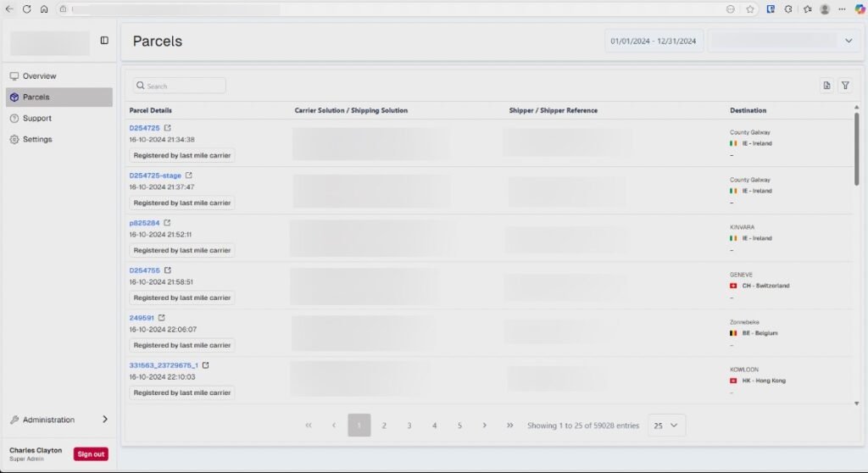Click the Sign out button
The width and height of the screenshot is (868, 473).
click(91, 454)
